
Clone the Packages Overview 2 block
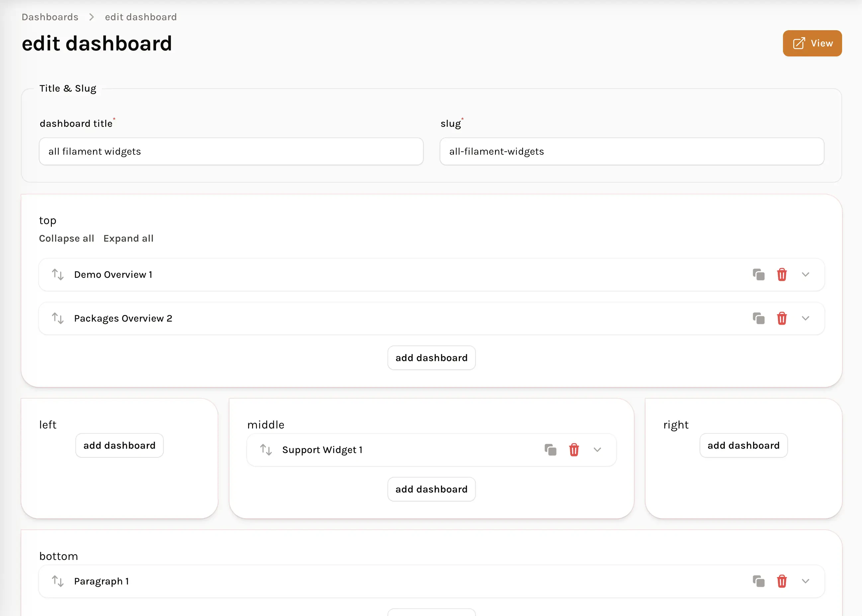(758, 318)
